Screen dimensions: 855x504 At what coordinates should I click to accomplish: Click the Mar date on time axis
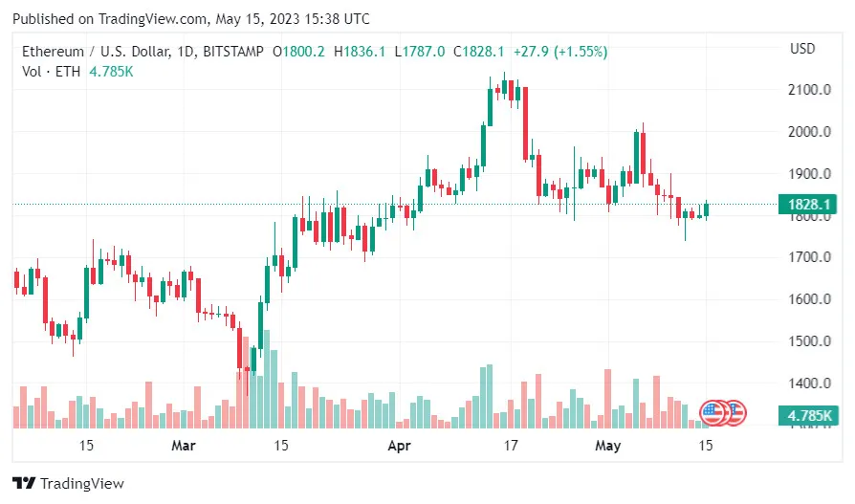point(184,446)
